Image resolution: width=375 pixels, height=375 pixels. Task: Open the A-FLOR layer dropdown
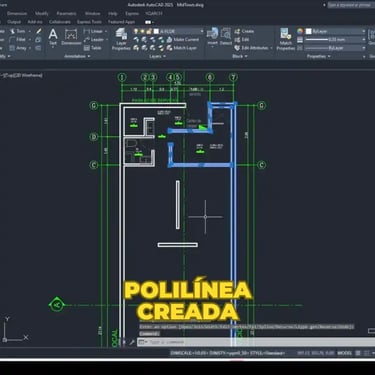coord(178,31)
